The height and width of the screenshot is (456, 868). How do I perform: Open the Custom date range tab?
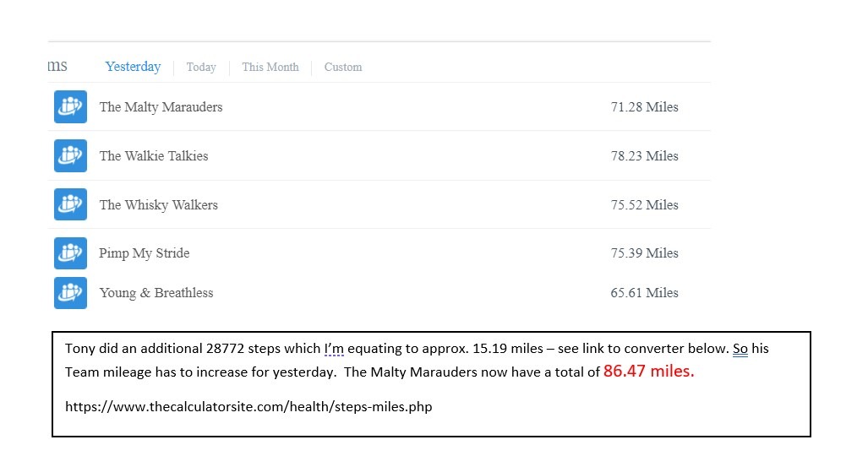(343, 67)
